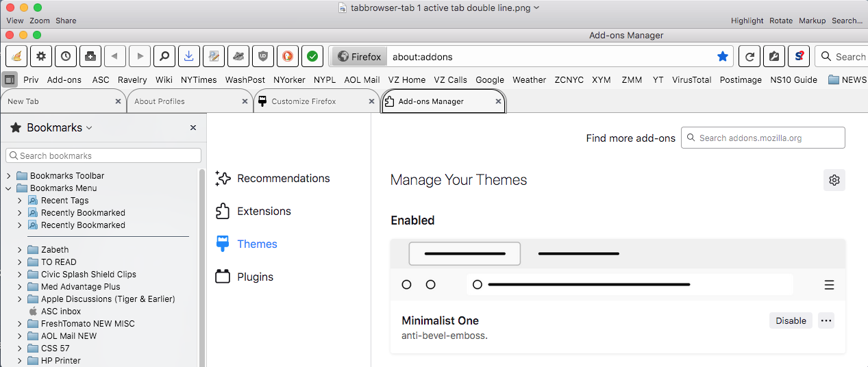Click the Firefox identity box in address bar

coord(359,57)
